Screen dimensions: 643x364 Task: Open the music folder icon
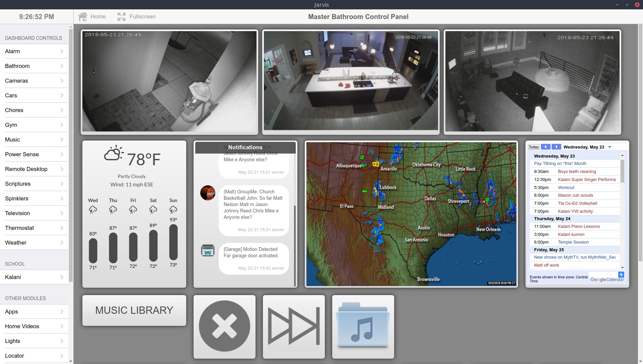point(363,326)
